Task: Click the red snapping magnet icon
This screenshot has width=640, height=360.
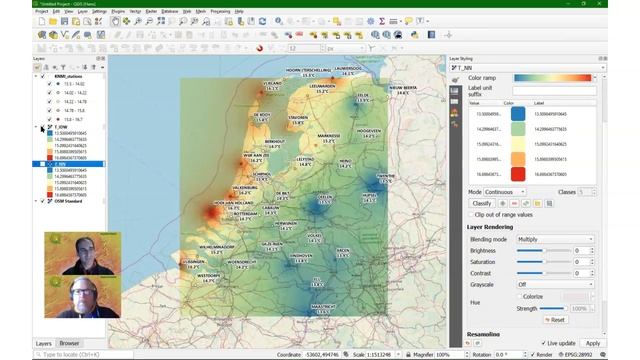Action: point(260,49)
